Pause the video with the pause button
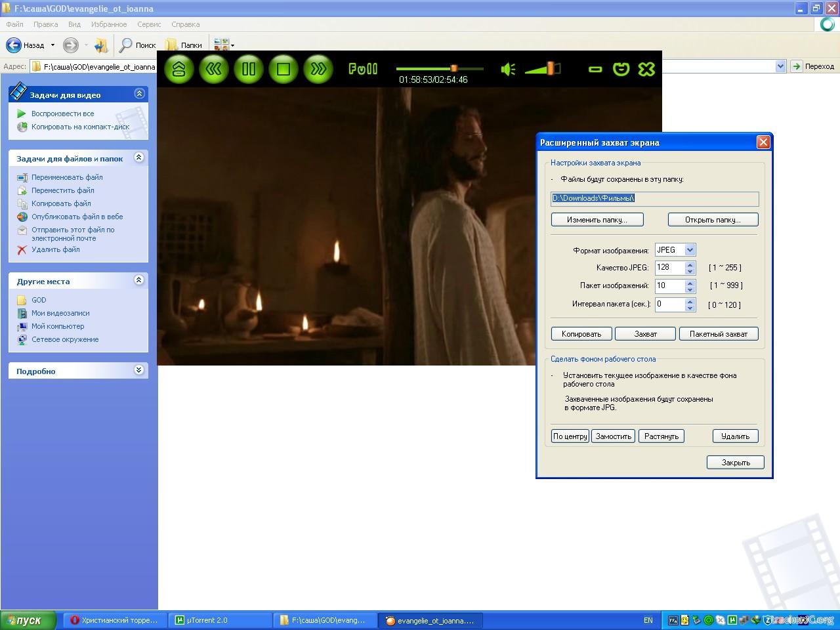The width and height of the screenshot is (840, 630). 249,69
